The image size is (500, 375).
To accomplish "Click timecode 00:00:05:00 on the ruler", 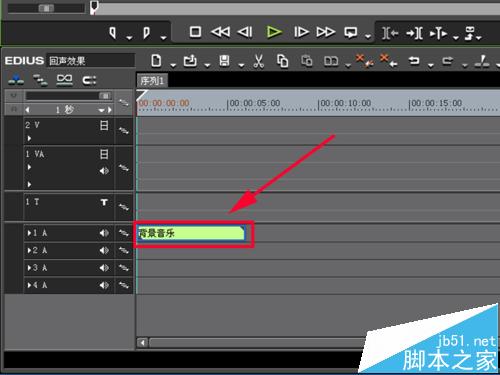I will coord(255,103).
